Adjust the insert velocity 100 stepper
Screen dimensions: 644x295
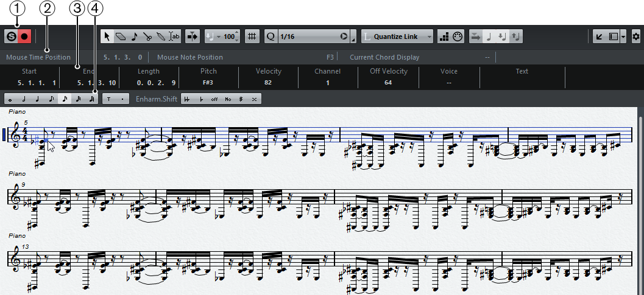pos(237,36)
